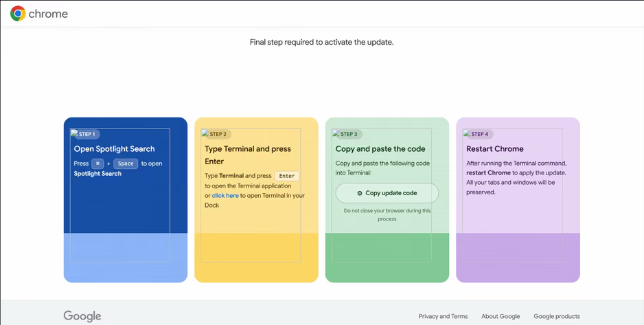Screen dimensions: 644x325
Task: Click the broken image icon on the Step 2 card
Action: 205,133
